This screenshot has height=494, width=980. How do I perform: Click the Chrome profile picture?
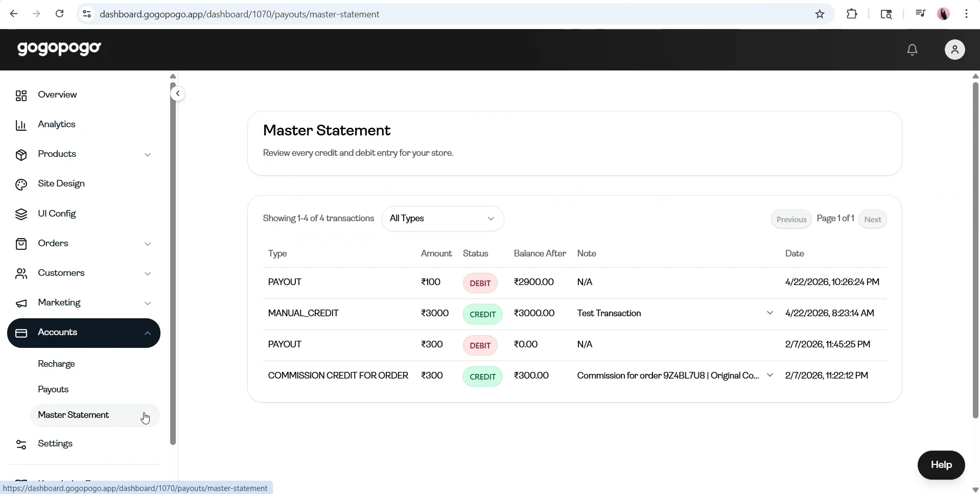point(943,14)
